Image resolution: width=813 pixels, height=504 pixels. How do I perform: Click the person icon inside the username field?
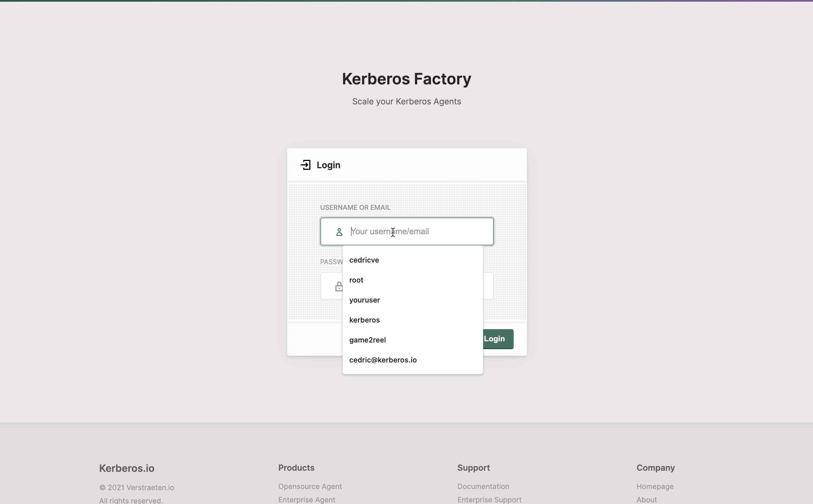(x=339, y=232)
